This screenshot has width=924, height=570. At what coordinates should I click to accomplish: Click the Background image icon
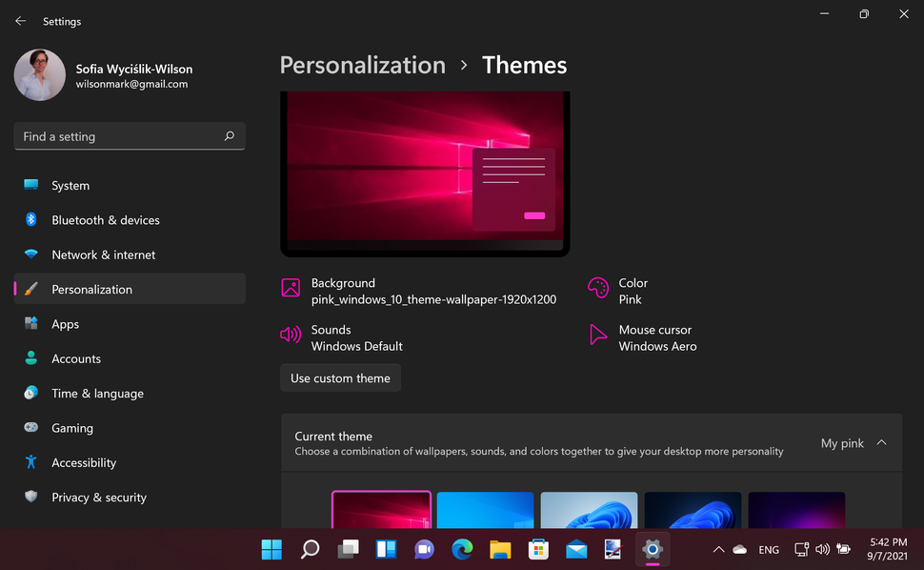tap(291, 288)
